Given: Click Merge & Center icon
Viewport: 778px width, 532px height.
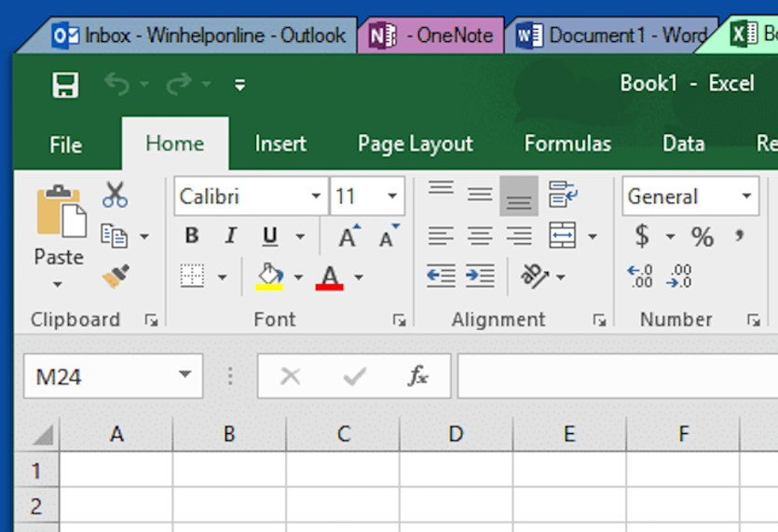Looking at the screenshot, I should [563, 235].
